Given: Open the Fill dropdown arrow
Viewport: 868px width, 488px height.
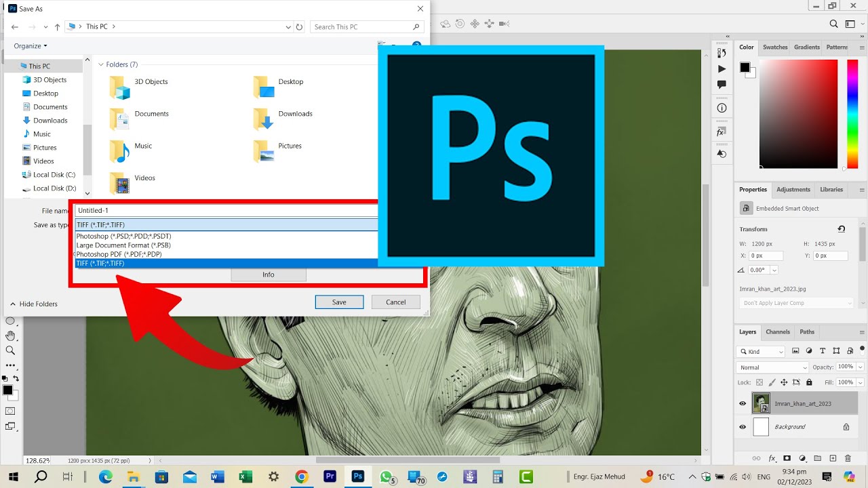Looking at the screenshot, I should click(860, 382).
